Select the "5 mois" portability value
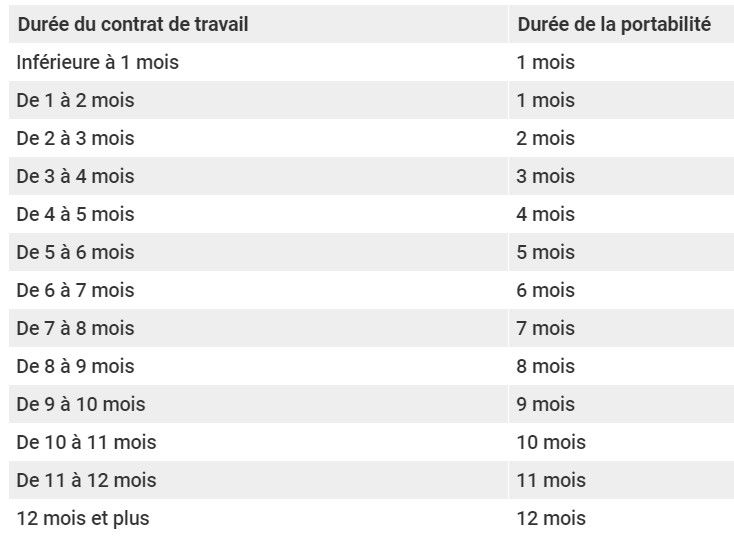Screen dimensions: 734x545 click(546, 253)
